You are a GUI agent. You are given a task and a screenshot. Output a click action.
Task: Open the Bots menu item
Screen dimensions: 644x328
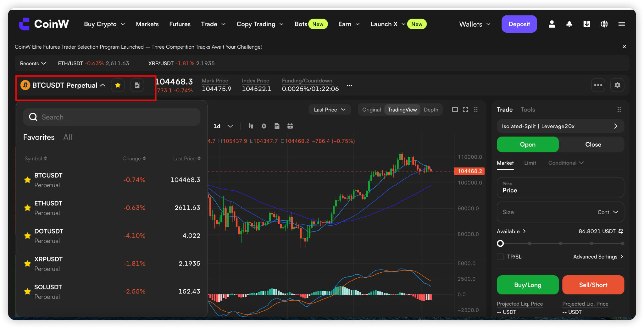click(x=301, y=24)
